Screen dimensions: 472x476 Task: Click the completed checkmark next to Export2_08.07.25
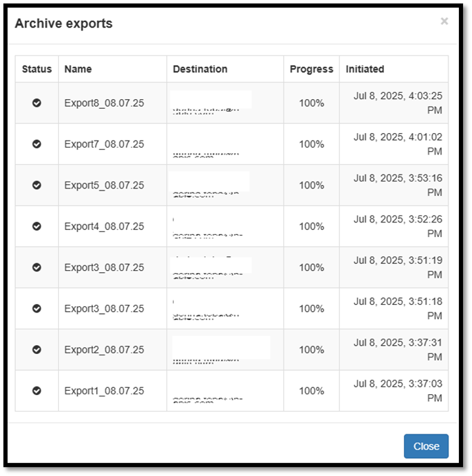tap(37, 350)
